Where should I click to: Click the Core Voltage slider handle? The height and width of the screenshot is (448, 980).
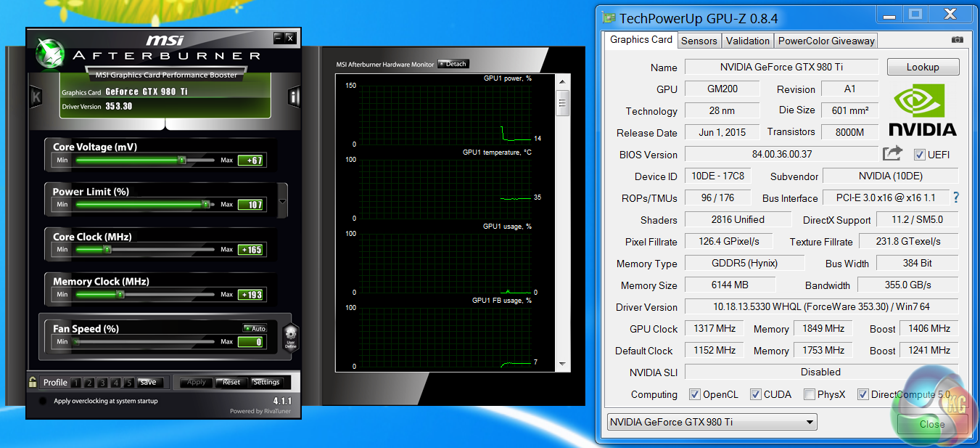pos(181,160)
